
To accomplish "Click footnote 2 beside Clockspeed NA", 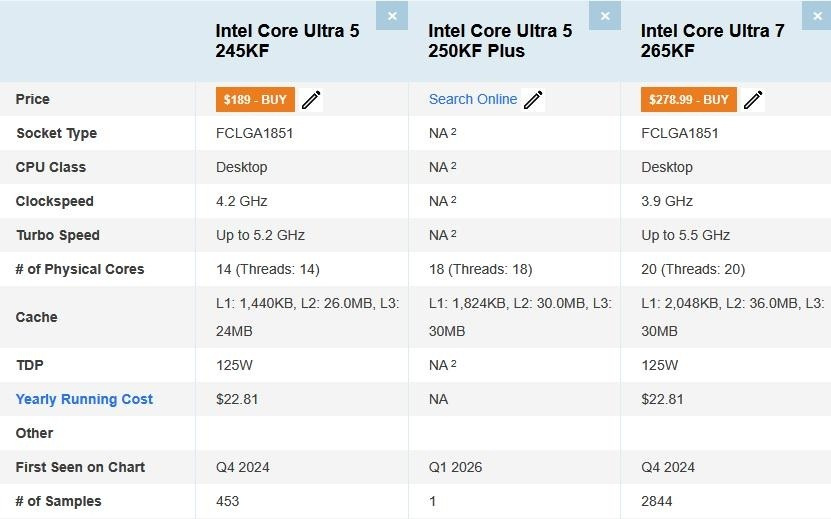I will click(x=454, y=200).
